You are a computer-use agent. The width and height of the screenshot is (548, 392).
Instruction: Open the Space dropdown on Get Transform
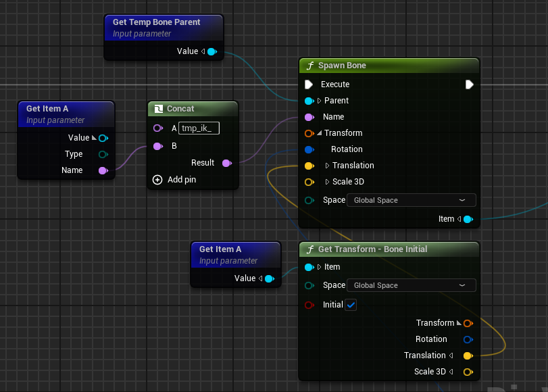(x=411, y=285)
